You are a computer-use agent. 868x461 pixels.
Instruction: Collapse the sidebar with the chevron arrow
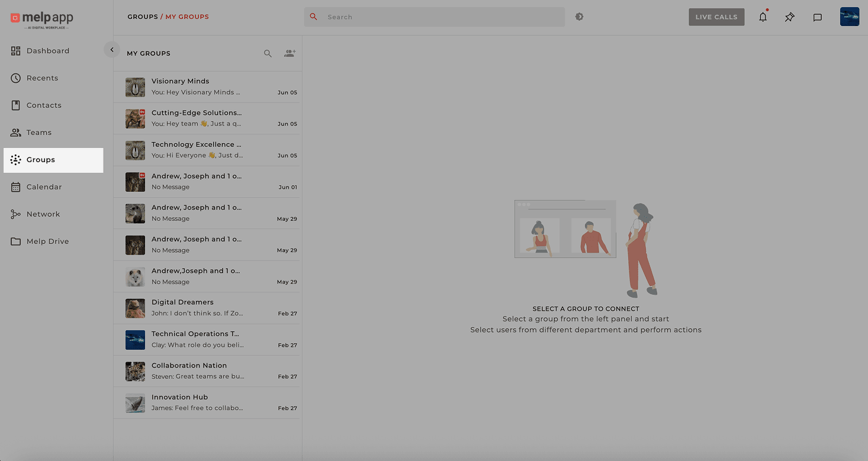click(x=112, y=50)
